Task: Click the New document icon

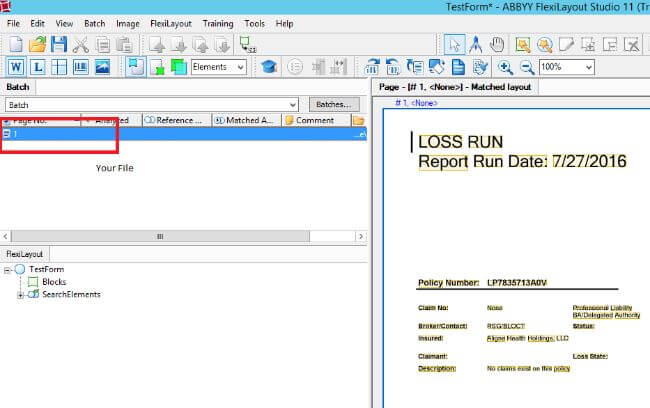Action: tap(16, 44)
